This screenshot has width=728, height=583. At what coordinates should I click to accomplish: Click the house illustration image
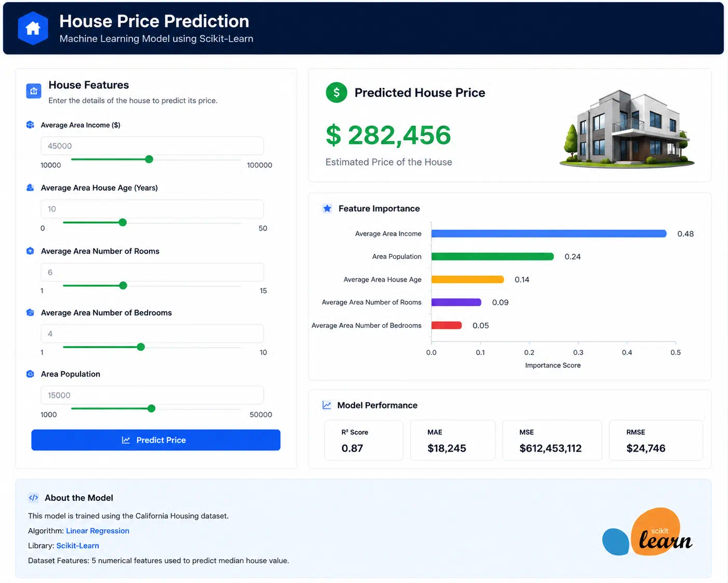(x=627, y=128)
